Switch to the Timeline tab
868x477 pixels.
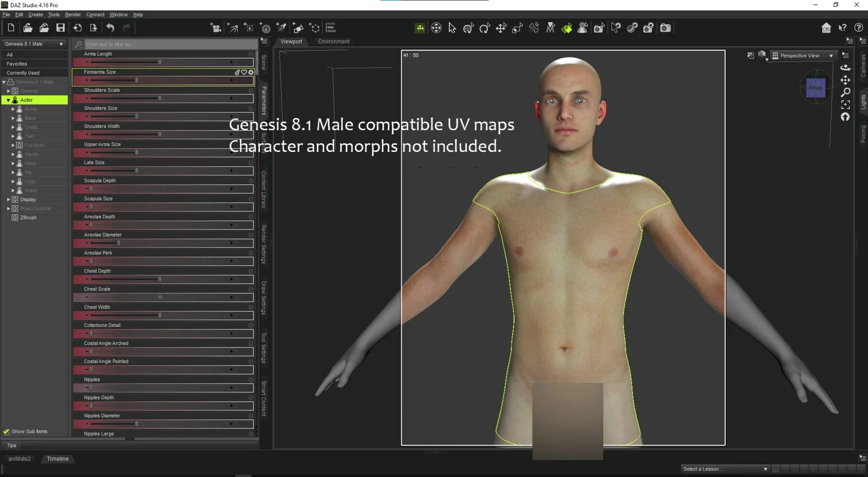coord(58,459)
